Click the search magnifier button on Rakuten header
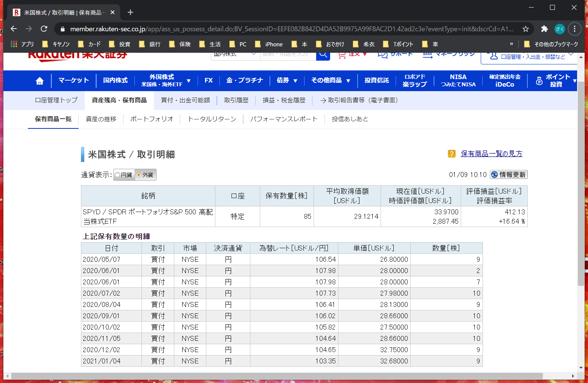588x383 pixels. [x=323, y=54]
